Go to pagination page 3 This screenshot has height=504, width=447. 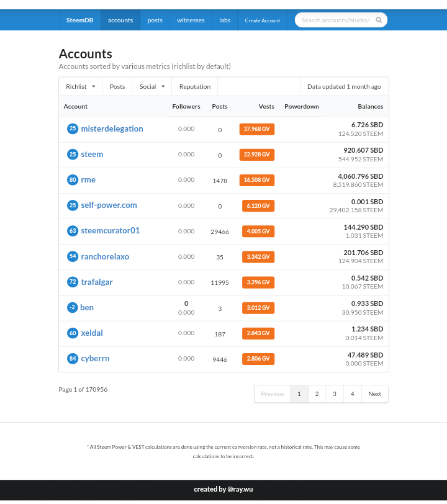pos(335,394)
